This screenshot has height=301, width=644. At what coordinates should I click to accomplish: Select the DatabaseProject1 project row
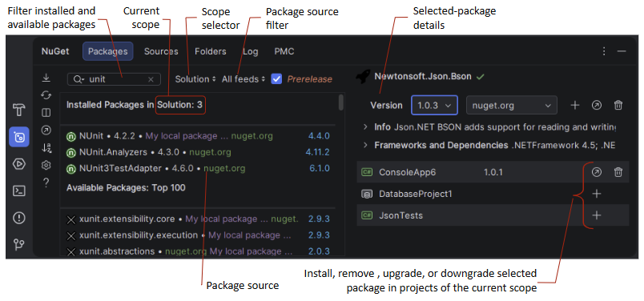[493, 194]
